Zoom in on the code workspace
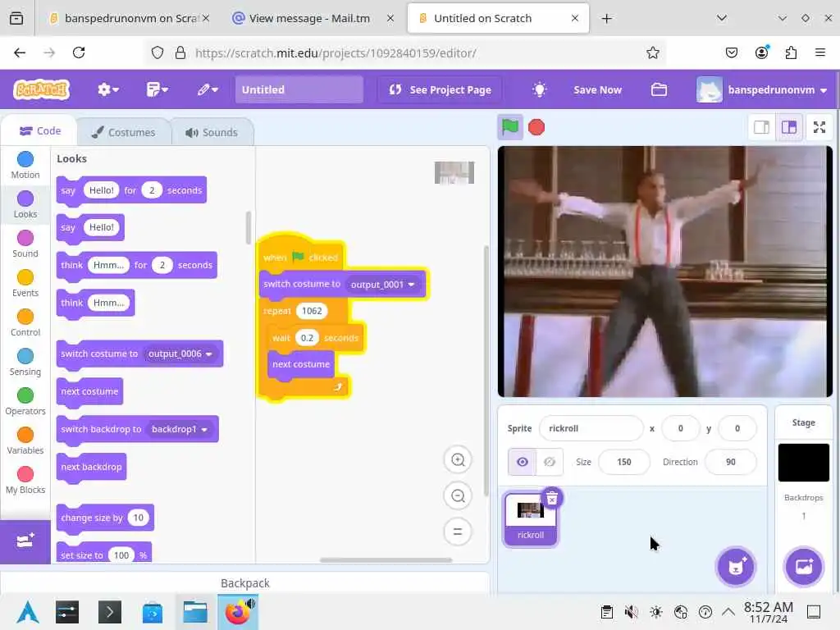 coord(458,460)
